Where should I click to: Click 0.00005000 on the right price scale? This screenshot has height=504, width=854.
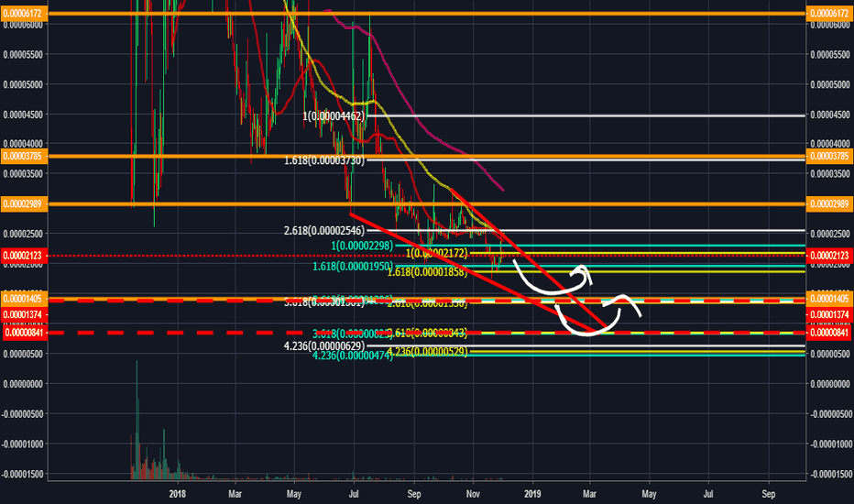(829, 84)
